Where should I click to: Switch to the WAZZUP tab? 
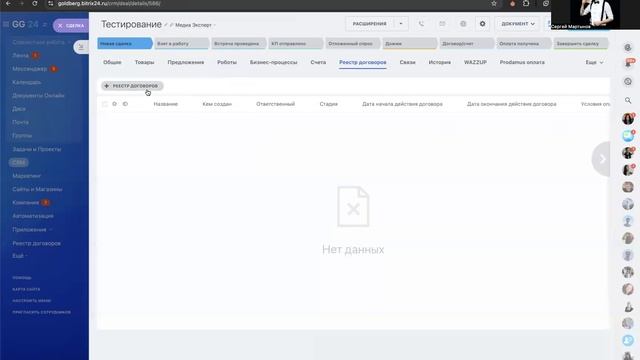(x=475, y=62)
